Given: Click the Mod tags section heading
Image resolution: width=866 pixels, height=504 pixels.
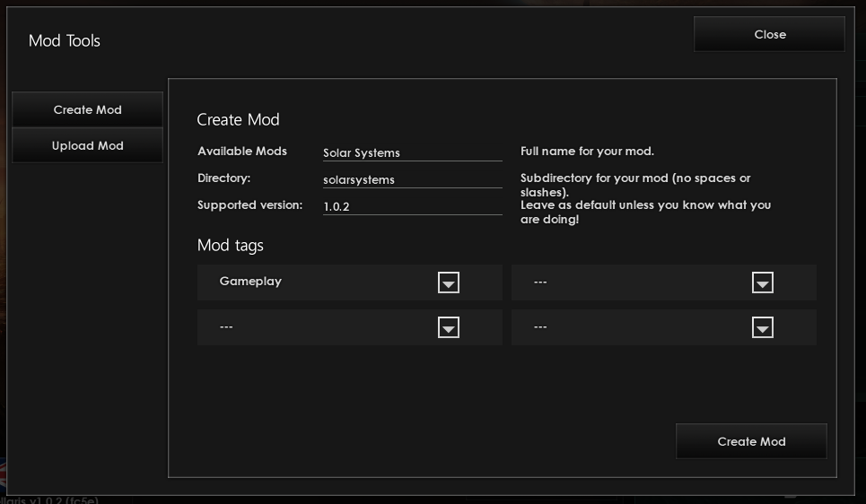Looking at the screenshot, I should click(231, 245).
